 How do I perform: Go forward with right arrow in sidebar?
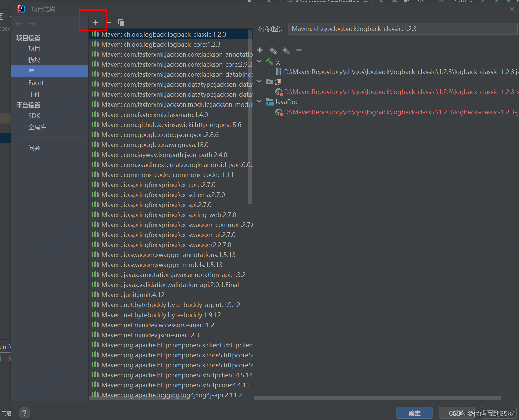[x=32, y=24]
